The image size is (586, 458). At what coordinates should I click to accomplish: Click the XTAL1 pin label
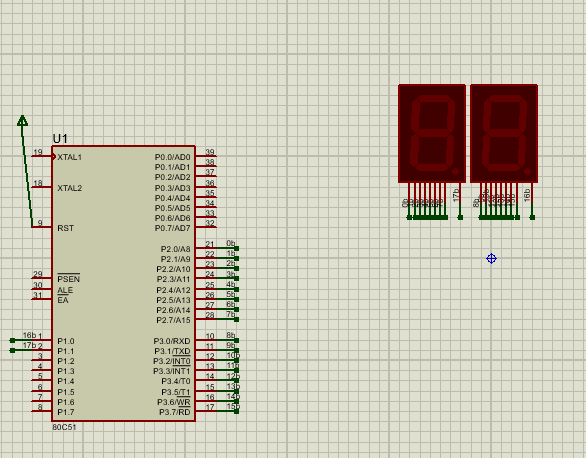(x=70, y=157)
